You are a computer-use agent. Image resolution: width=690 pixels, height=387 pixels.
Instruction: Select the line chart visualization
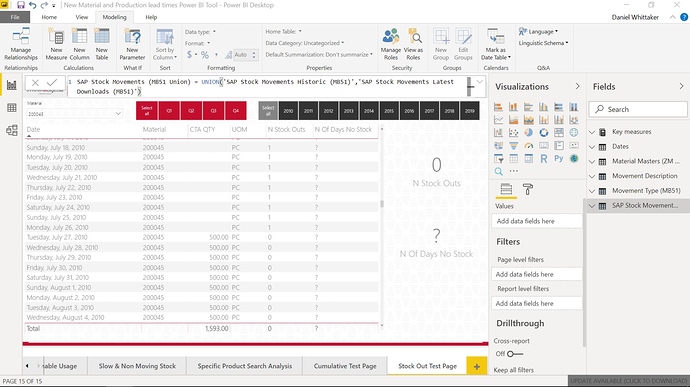498,120
